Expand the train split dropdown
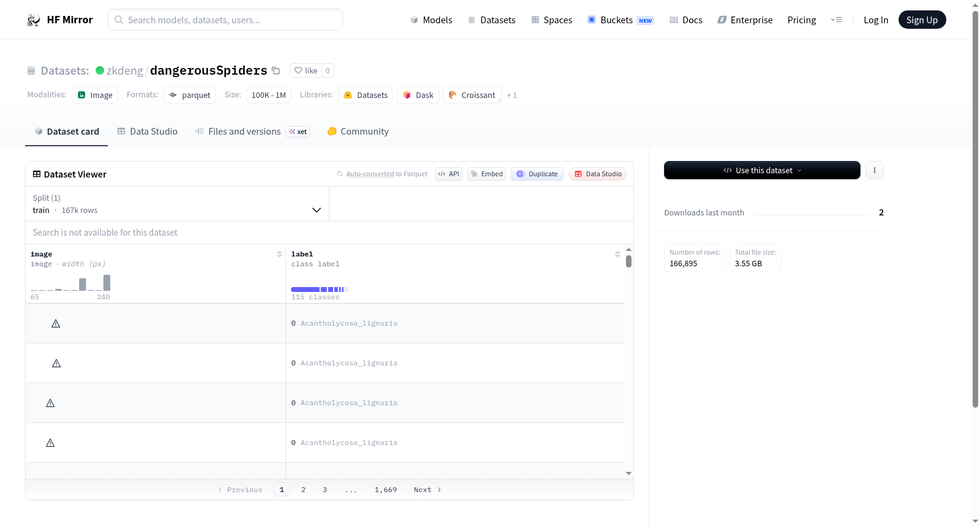The width and height of the screenshot is (980, 527). (x=177, y=204)
